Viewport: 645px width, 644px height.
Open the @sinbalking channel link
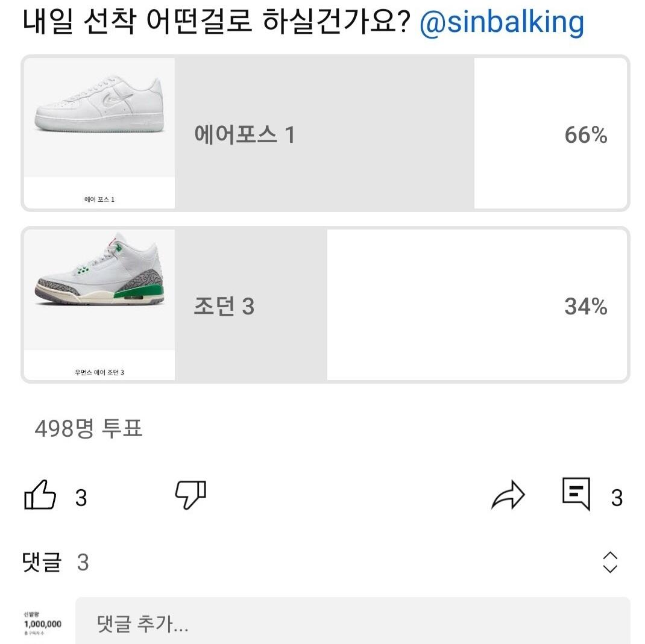(502, 22)
